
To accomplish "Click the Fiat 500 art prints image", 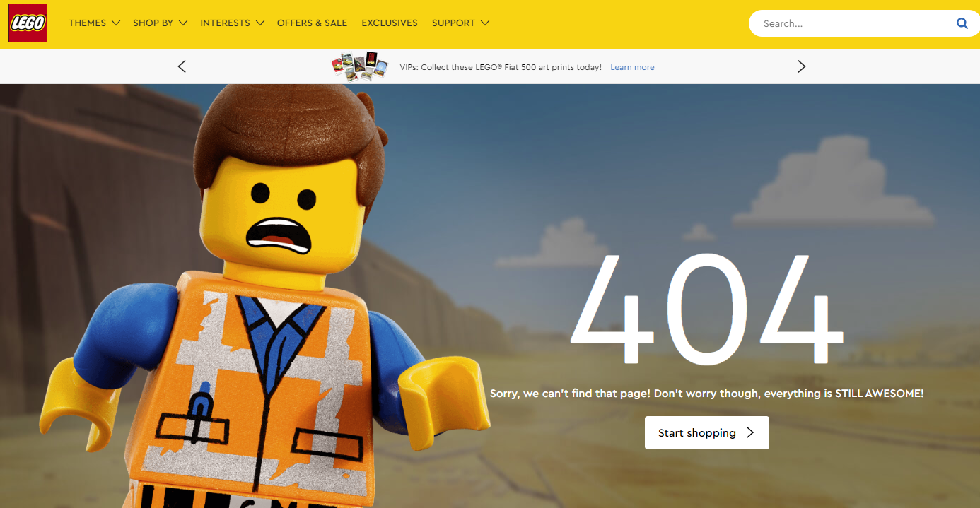I will tap(360, 66).
